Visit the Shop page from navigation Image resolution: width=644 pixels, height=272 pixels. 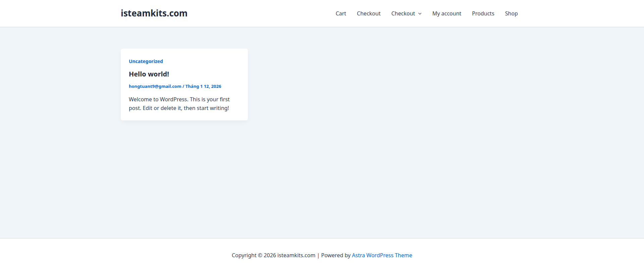coord(511,13)
